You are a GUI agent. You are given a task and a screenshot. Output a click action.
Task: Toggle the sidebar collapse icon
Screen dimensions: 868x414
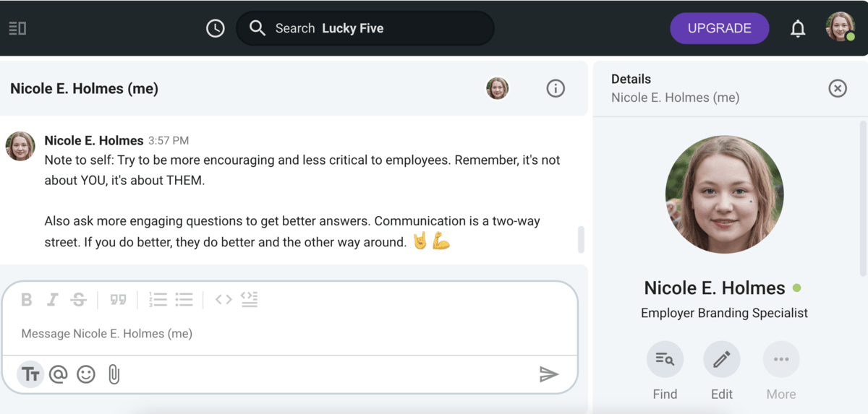coord(17,28)
